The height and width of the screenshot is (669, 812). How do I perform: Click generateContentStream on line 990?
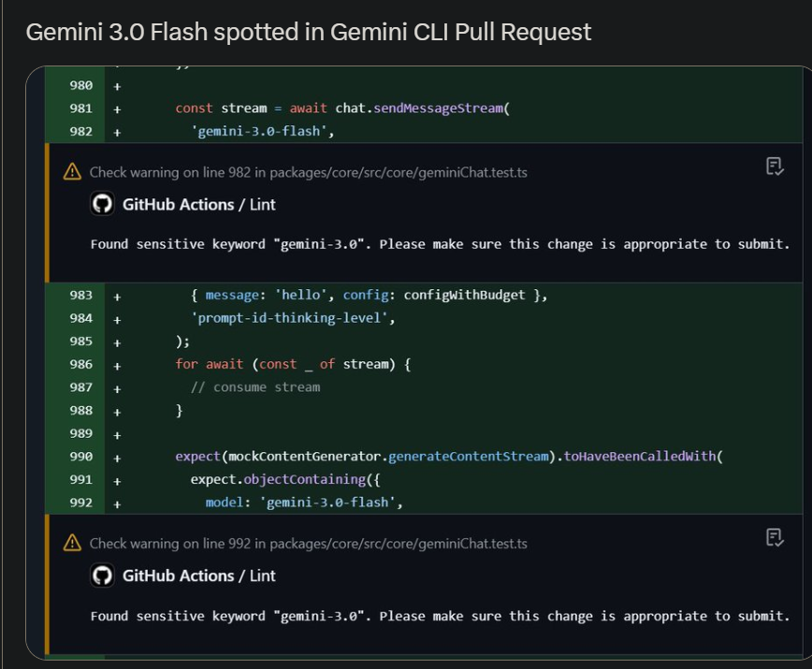(x=468, y=457)
